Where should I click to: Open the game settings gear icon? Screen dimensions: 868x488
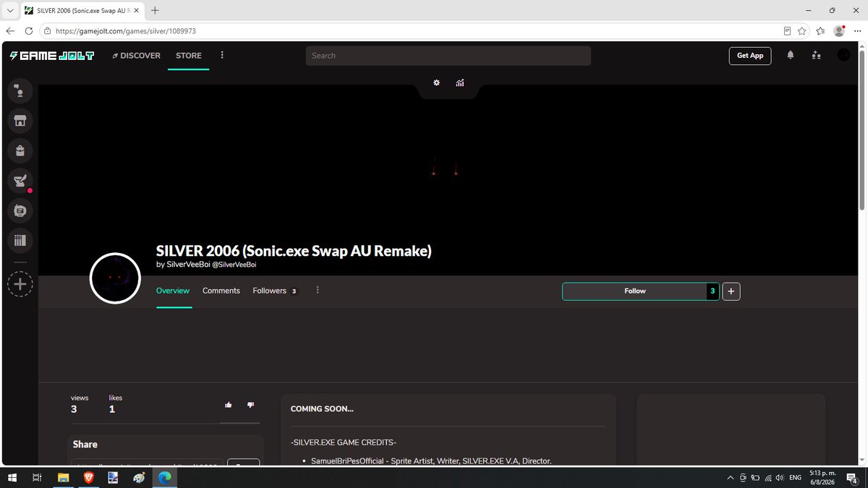(x=436, y=82)
